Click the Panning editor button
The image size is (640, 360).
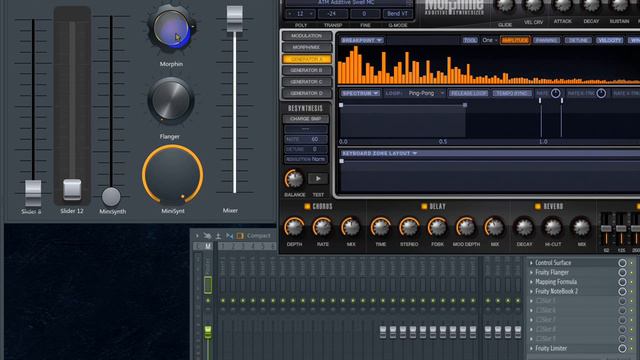[x=547, y=40]
